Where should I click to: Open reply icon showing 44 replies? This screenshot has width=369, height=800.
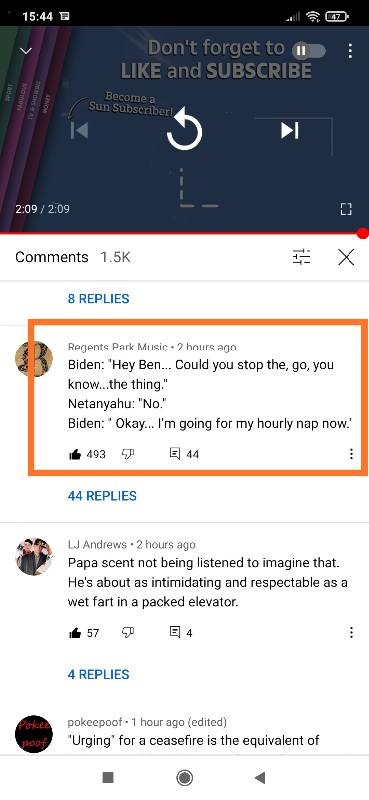click(x=175, y=454)
